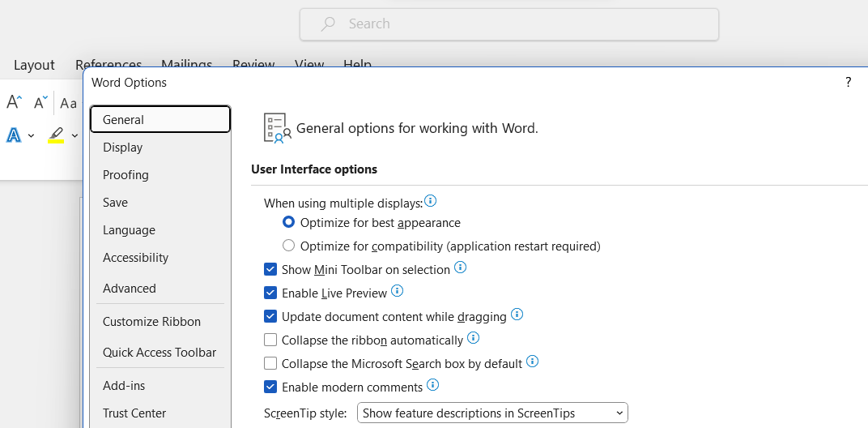Click the Search box at top
Image resolution: width=868 pixels, height=428 pixels.
click(x=508, y=24)
